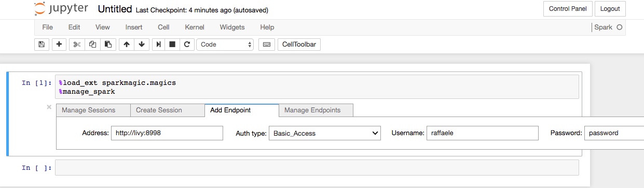Save and checkpoint the notebook

click(42, 45)
